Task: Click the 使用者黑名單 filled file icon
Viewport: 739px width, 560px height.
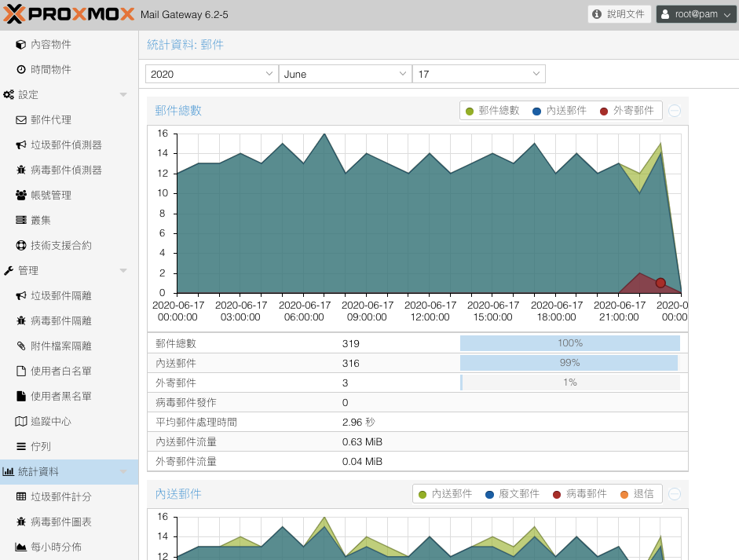Action: tap(20, 397)
